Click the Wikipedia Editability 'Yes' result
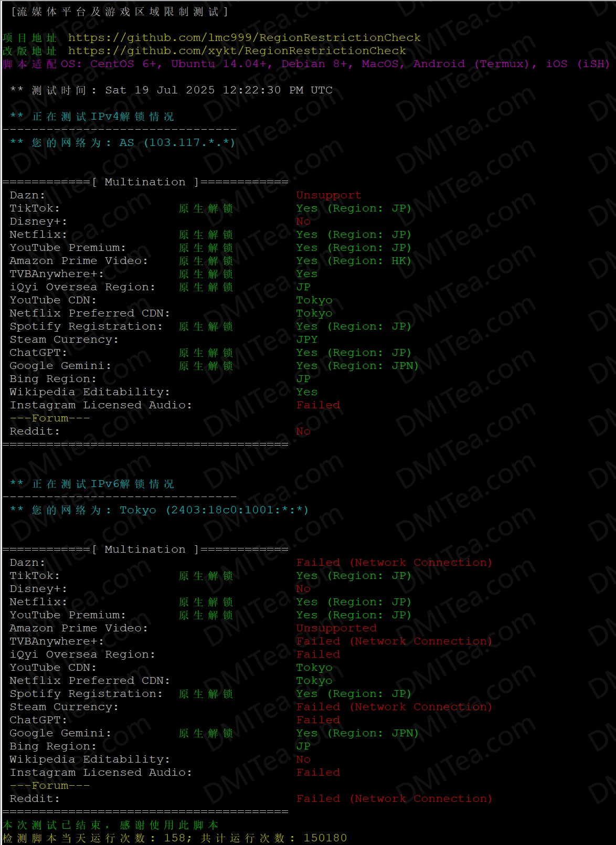Image resolution: width=616 pixels, height=845 pixels. [306, 392]
